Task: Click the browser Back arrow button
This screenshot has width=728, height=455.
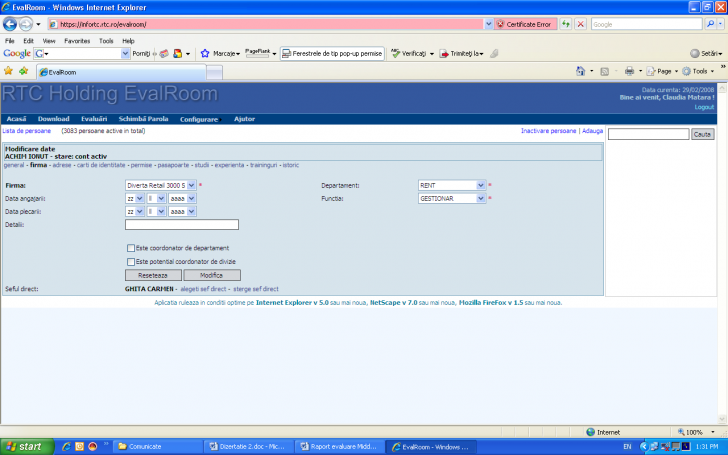Action: (12, 23)
